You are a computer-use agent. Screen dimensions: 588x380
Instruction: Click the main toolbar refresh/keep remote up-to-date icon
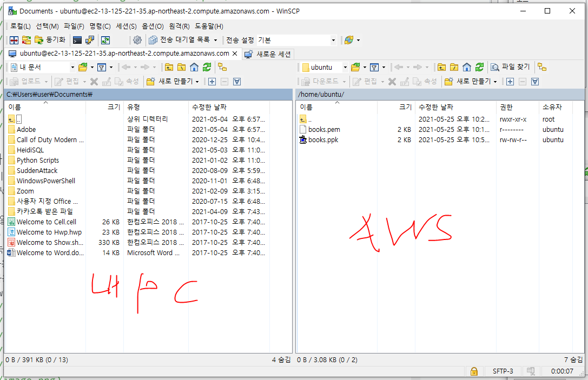click(105, 40)
